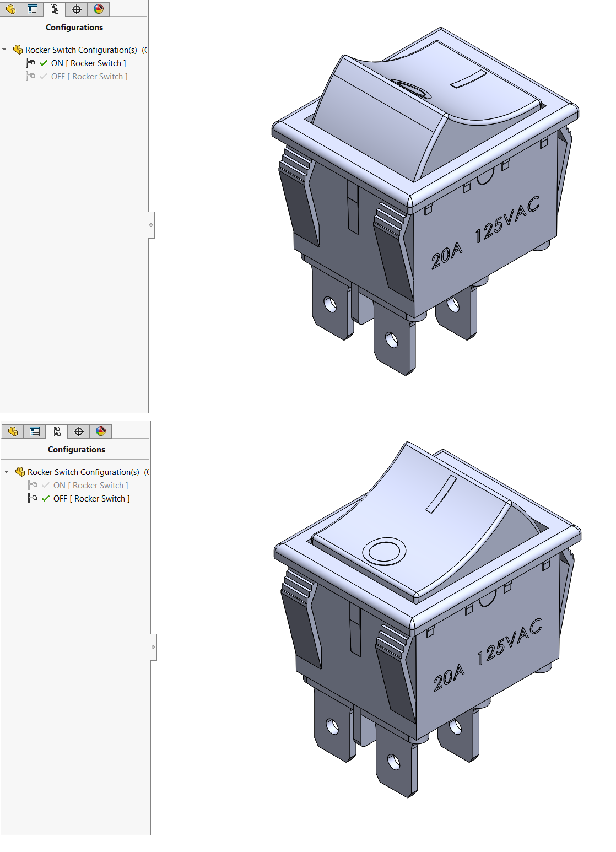Open FeatureManager tab in top panel
The height and width of the screenshot is (852, 616).
[x=10, y=9]
